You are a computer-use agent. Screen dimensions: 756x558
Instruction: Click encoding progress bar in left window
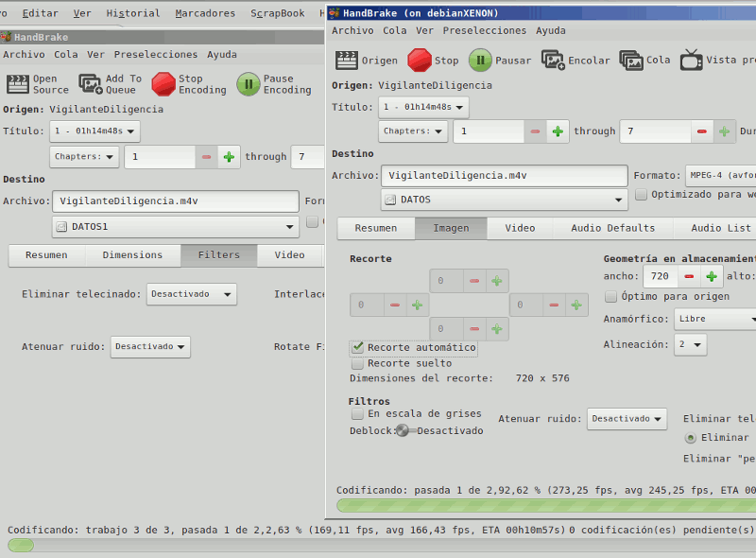(382, 546)
